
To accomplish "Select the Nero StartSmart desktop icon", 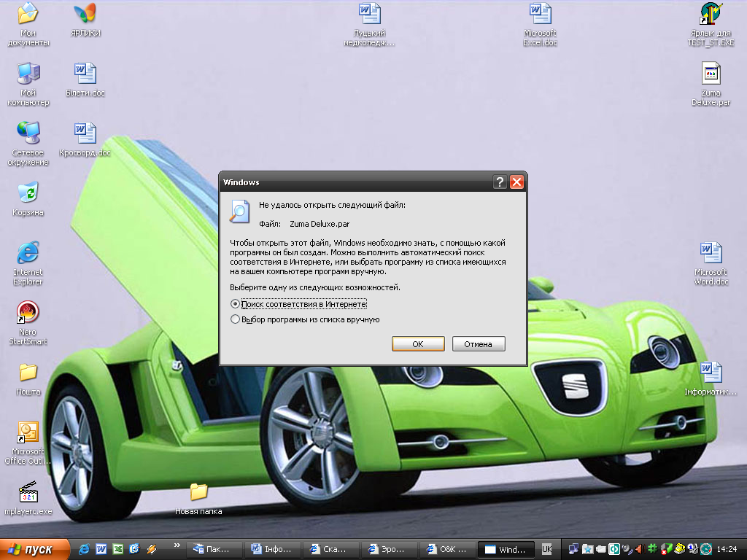I will pos(28,323).
